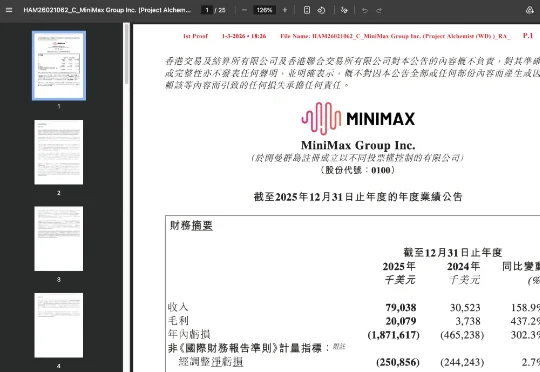
Task: Click the red proof date '1-3-2026' text
Action: click(x=233, y=36)
